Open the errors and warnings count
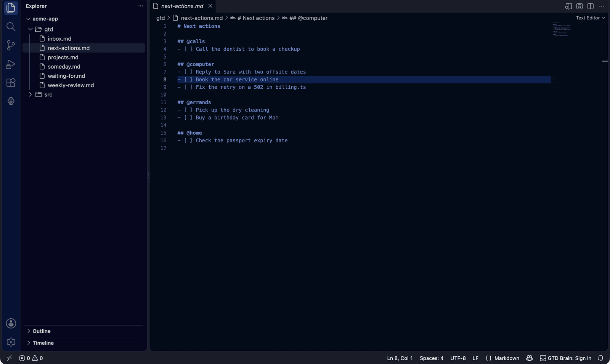610x364 pixels. click(31, 358)
